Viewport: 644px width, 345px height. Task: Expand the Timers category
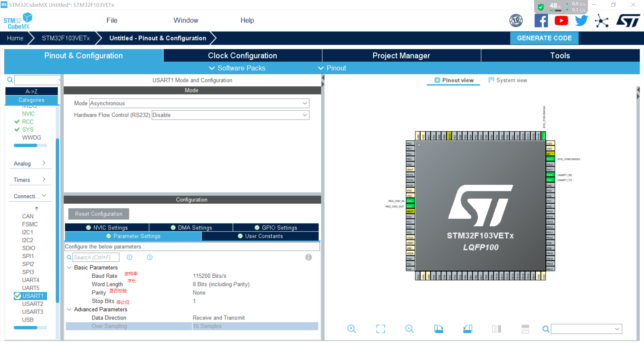coord(30,180)
